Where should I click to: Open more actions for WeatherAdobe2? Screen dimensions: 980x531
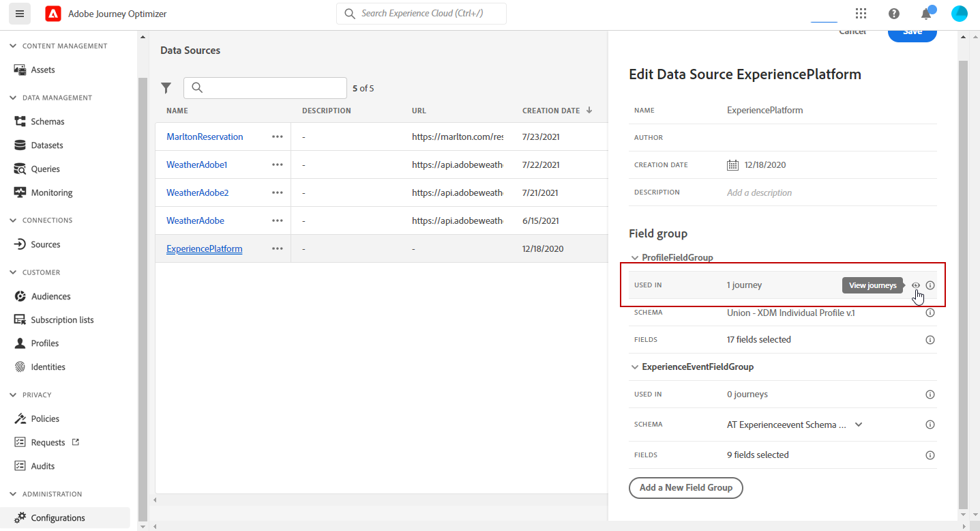[x=278, y=192]
